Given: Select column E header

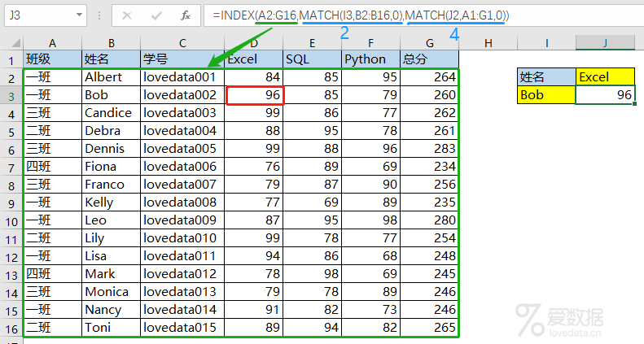Looking at the screenshot, I should 312,43.
